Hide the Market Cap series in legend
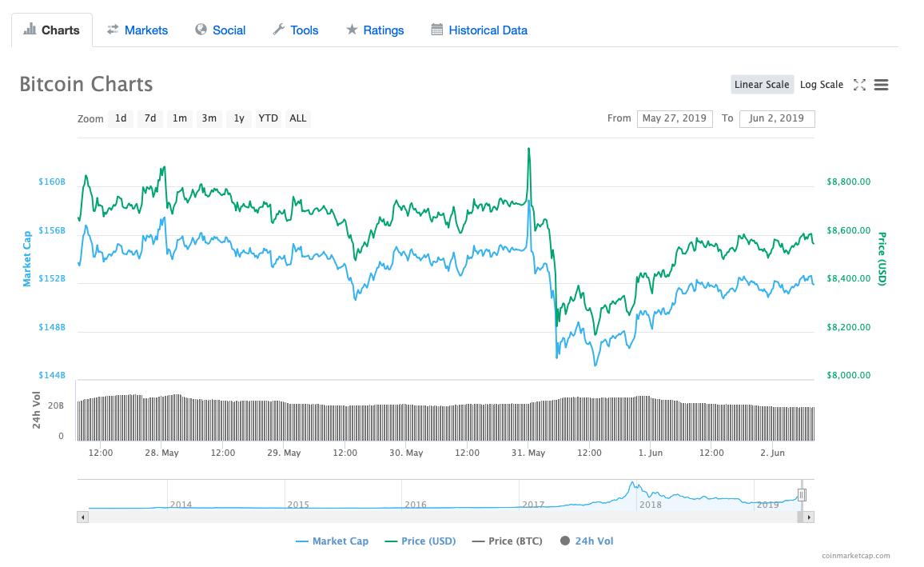Viewport: 924px width, 567px height. point(332,541)
